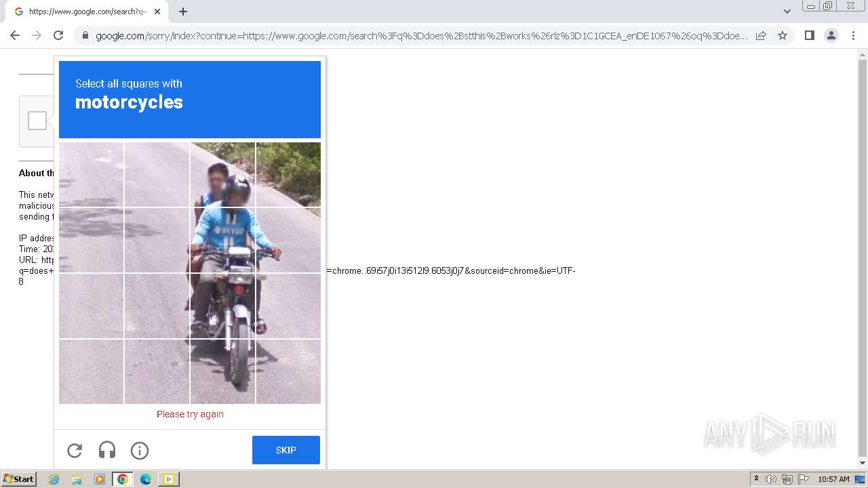The image size is (868, 488).
Task: Open the Windows Start menu
Action: point(18,479)
